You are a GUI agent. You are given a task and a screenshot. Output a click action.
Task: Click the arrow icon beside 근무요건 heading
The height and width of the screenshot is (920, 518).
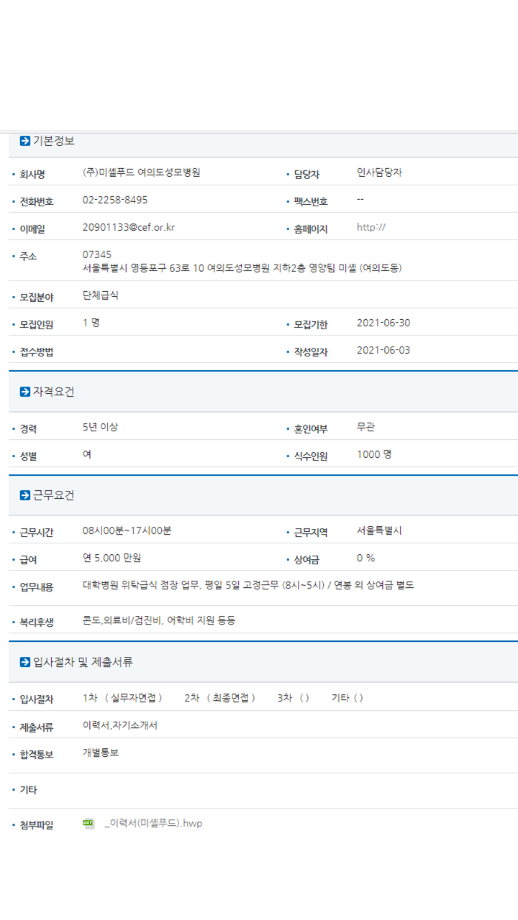pos(25,496)
